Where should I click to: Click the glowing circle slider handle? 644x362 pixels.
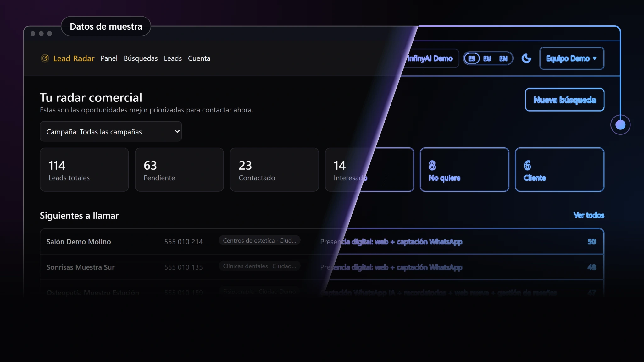(620, 125)
